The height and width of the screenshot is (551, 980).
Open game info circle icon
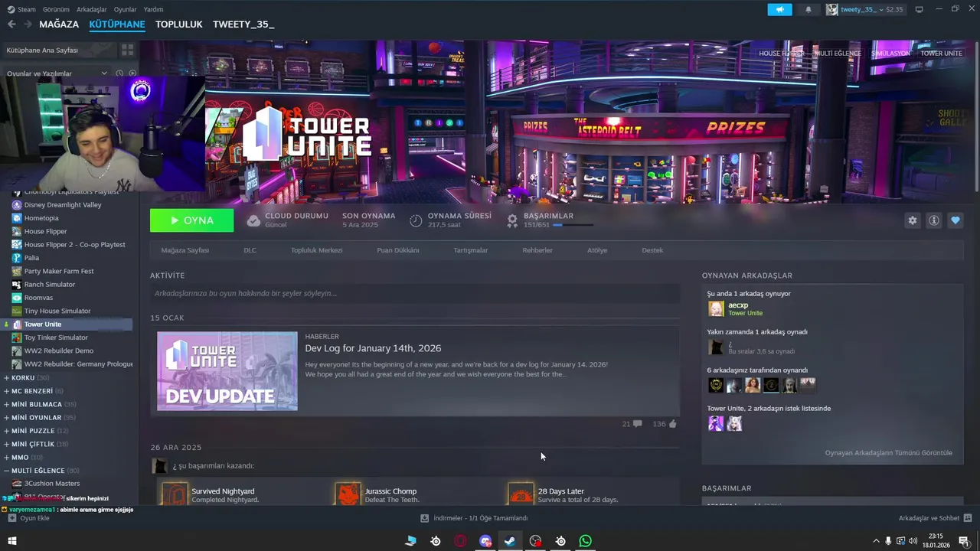934,220
